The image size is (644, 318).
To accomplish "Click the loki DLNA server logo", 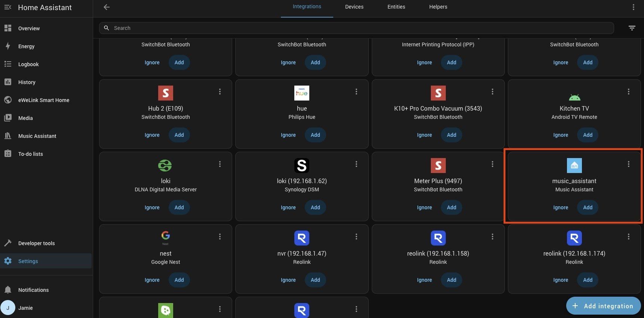I will (165, 166).
